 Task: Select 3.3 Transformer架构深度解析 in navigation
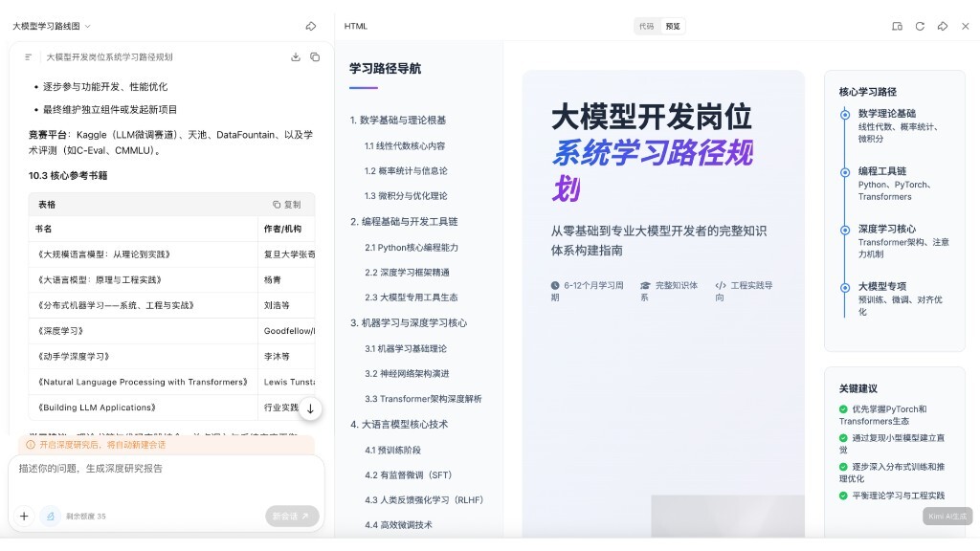click(423, 399)
